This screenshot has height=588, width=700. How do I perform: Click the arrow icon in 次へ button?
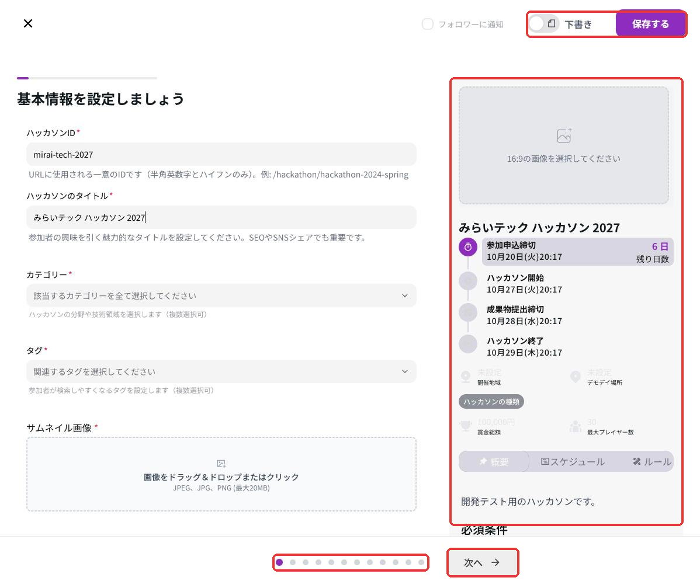495,562
